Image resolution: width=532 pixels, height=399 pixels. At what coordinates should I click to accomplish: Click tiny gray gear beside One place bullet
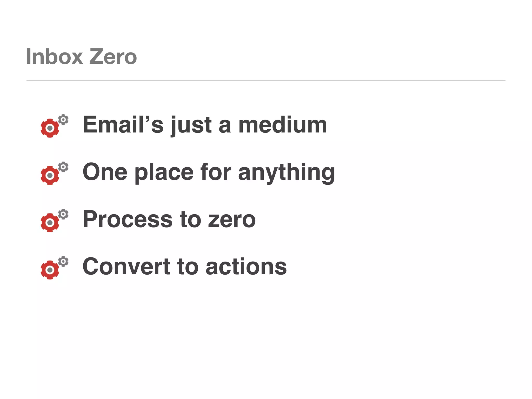pyautogui.click(x=63, y=167)
